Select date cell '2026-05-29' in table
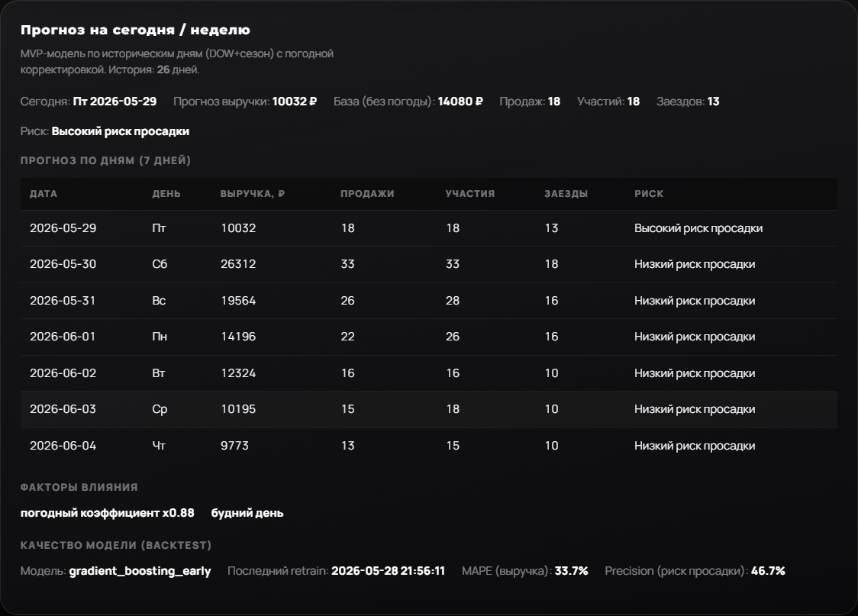858x616 pixels. point(63,228)
